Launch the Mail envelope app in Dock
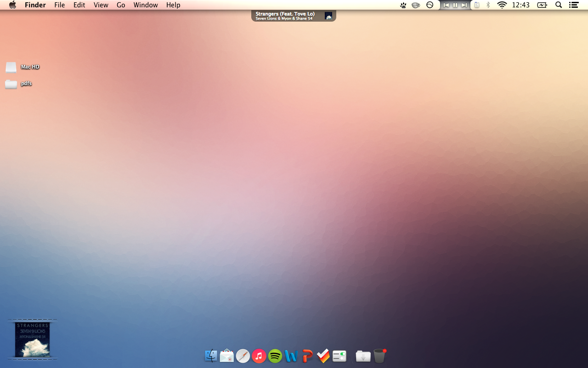The image size is (588, 368). click(x=227, y=356)
